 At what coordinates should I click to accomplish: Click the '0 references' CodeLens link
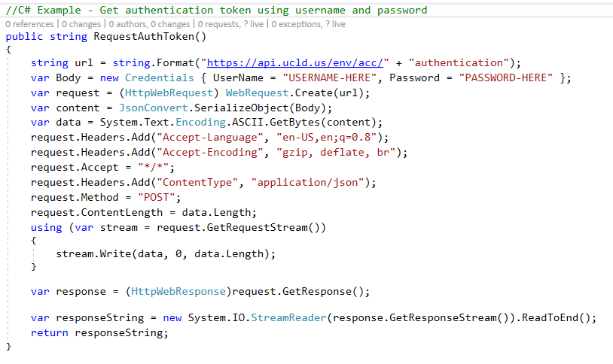click(x=26, y=24)
